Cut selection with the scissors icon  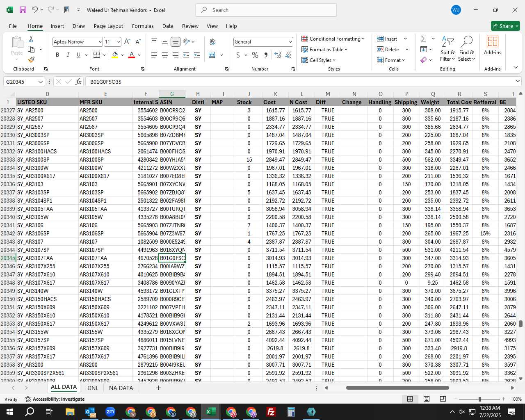(x=31, y=39)
